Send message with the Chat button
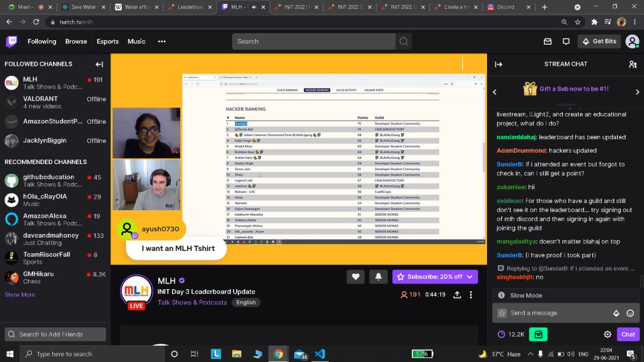The height and width of the screenshot is (362, 644). coord(628,335)
